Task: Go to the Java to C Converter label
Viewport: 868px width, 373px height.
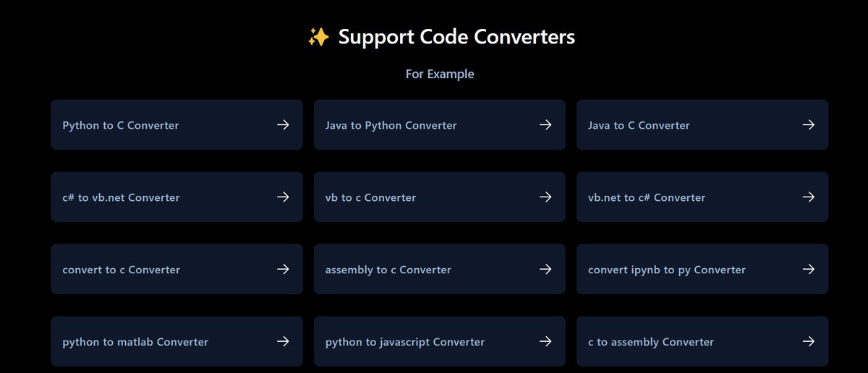Action: [x=639, y=126]
